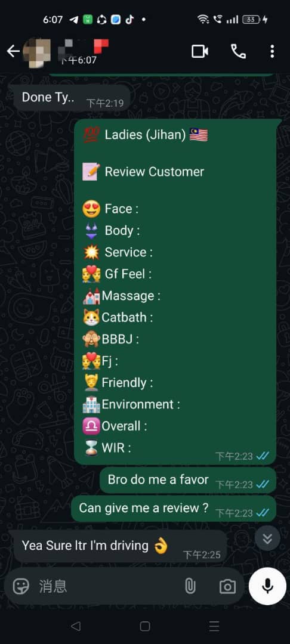
Task: Select the 'Can give me a review ?' message
Action: click(x=173, y=509)
